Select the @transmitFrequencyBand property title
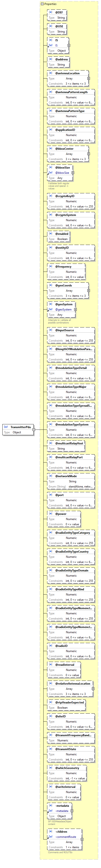This screenshot has width=101, height=868. [x=73, y=735]
